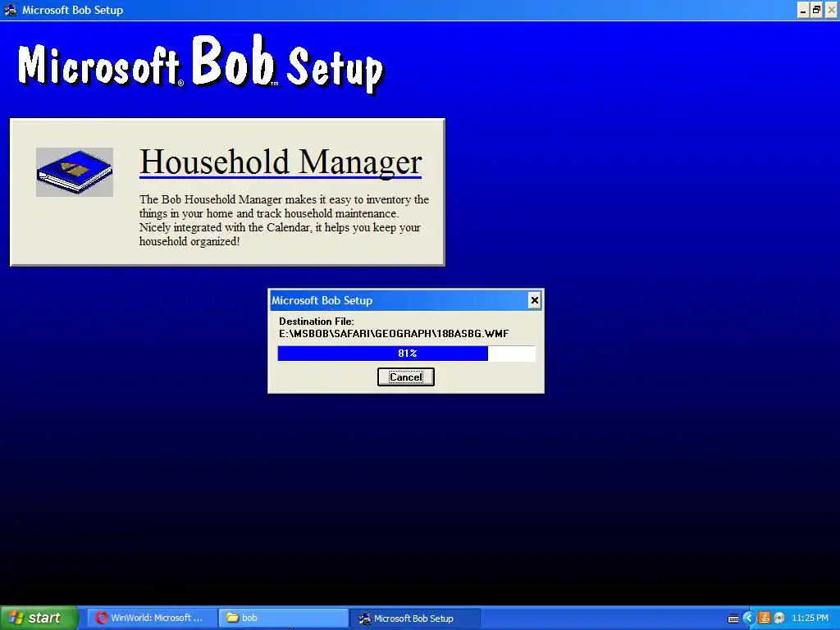840x630 pixels.
Task: Click the 11:25 PM clock
Action: tap(810, 618)
